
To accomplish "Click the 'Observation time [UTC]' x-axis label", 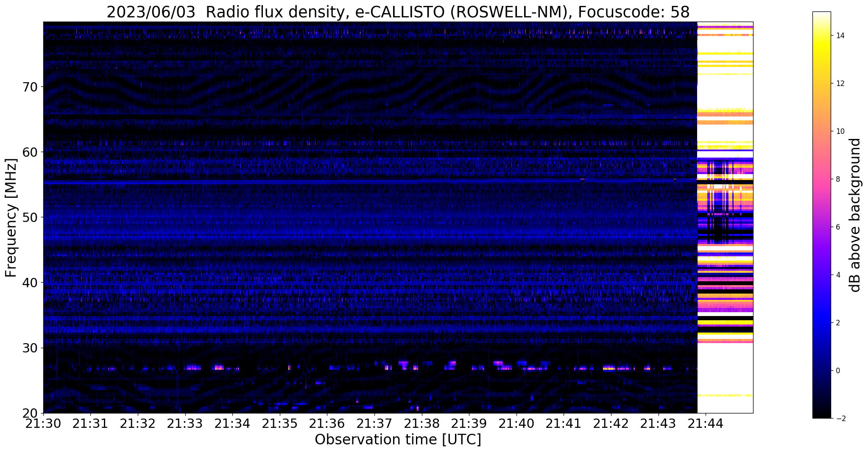I will pos(398,440).
